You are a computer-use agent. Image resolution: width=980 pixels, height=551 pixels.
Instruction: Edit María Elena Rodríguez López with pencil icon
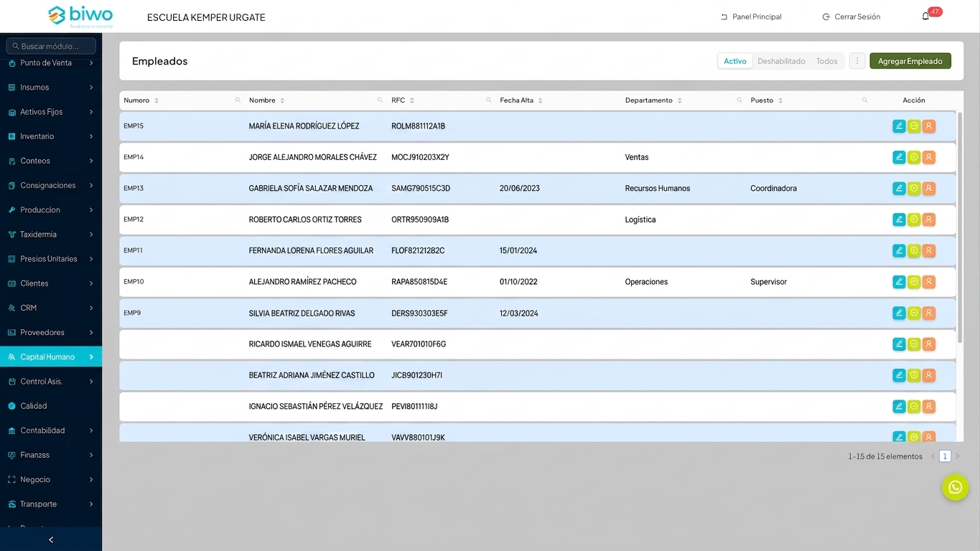click(x=899, y=126)
